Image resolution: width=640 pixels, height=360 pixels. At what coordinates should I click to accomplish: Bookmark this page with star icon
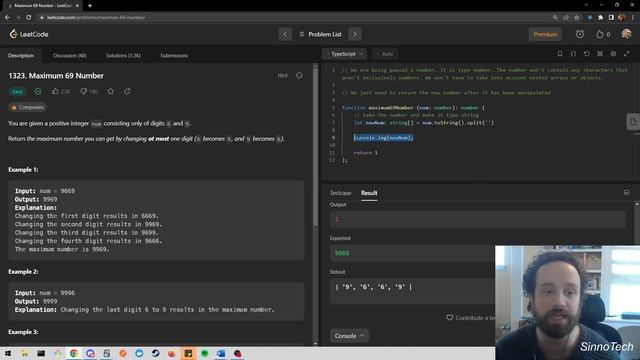tap(577, 18)
